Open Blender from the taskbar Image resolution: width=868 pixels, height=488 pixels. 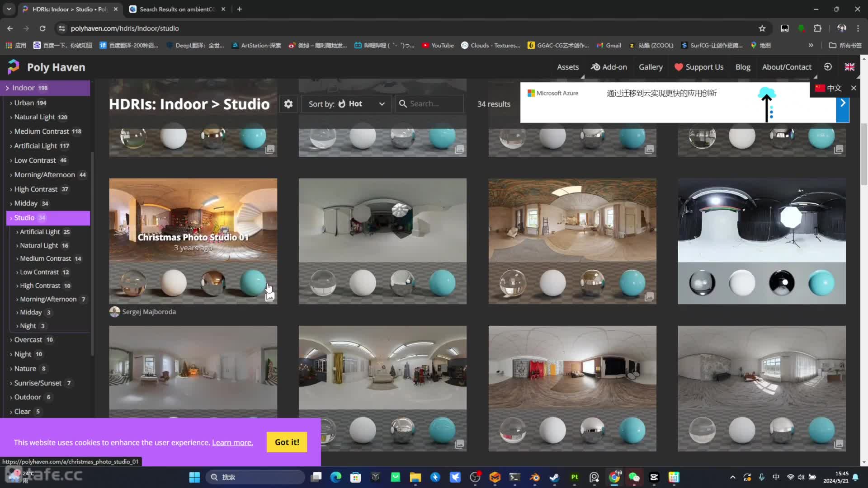pos(535,477)
